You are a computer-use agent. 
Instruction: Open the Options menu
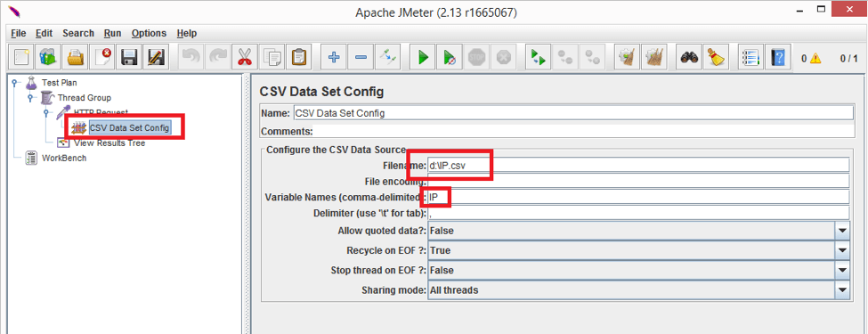point(149,33)
